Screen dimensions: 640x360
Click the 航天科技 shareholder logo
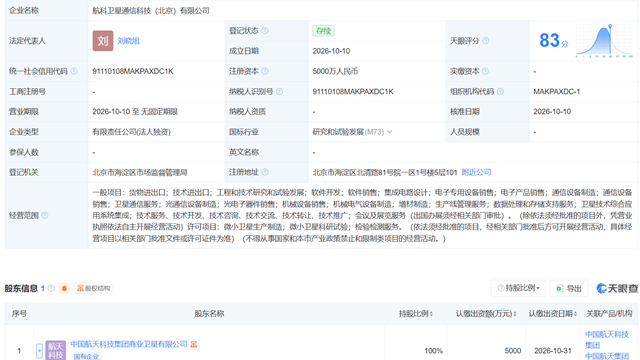click(x=56, y=350)
